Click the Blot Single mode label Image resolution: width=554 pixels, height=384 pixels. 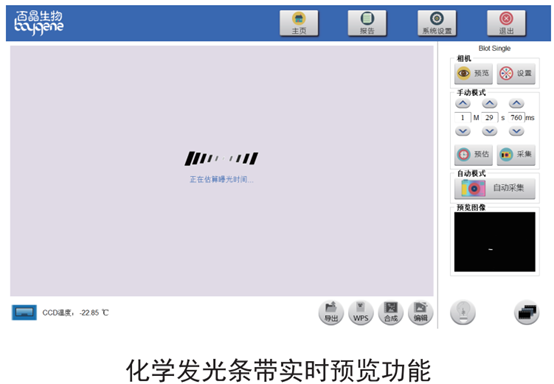tap(494, 48)
